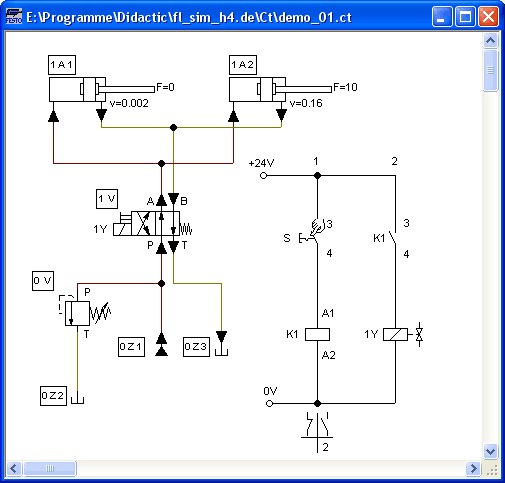Select the 0Z1 label box
This screenshot has height=483, width=505.
(x=131, y=347)
